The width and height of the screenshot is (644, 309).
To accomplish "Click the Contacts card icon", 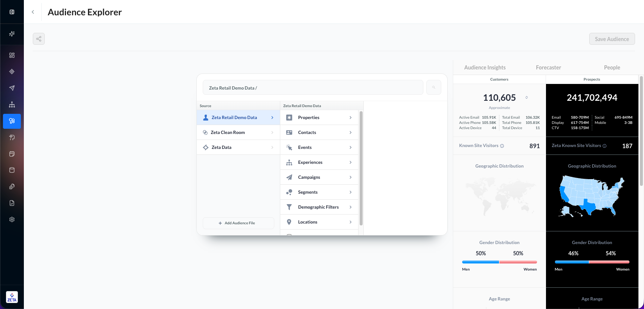I will tap(289, 132).
